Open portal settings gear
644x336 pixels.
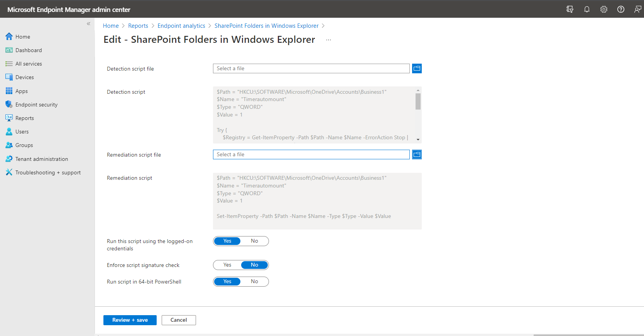pos(604,9)
